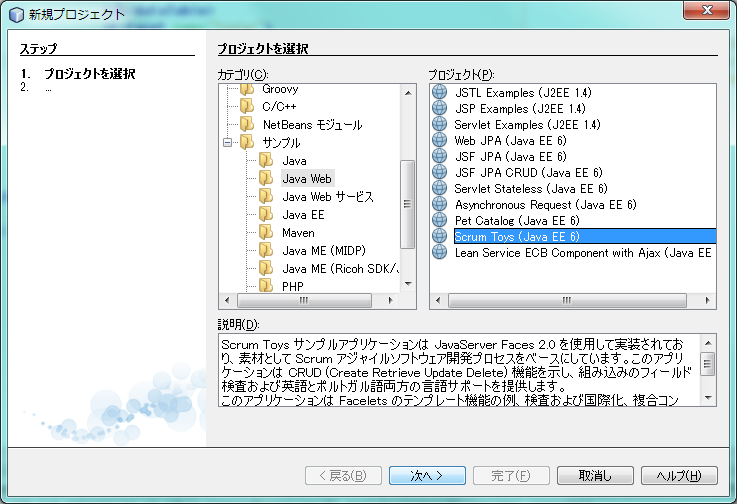Viewport: 737px width, 504px height.
Task: Click the C/C++ folder icon
Action: [247, 106]
